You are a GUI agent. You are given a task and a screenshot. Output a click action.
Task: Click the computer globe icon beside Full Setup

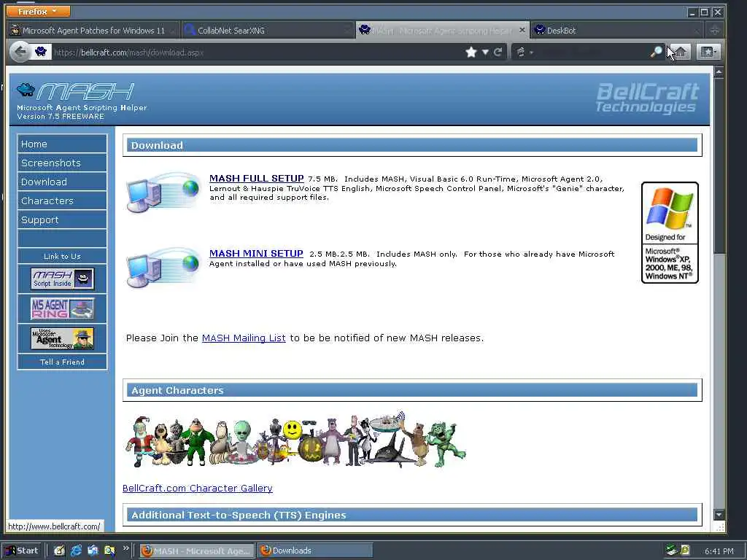163,192
